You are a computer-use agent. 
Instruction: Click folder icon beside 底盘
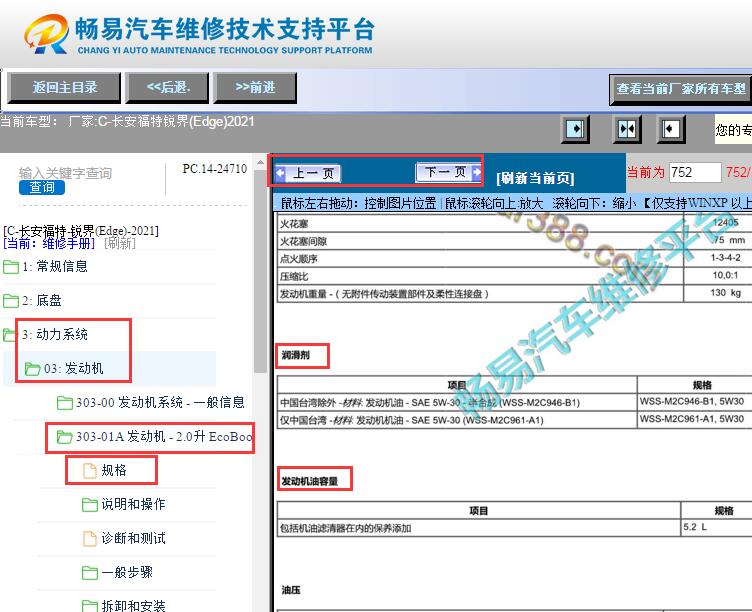[x=11, y=301]
